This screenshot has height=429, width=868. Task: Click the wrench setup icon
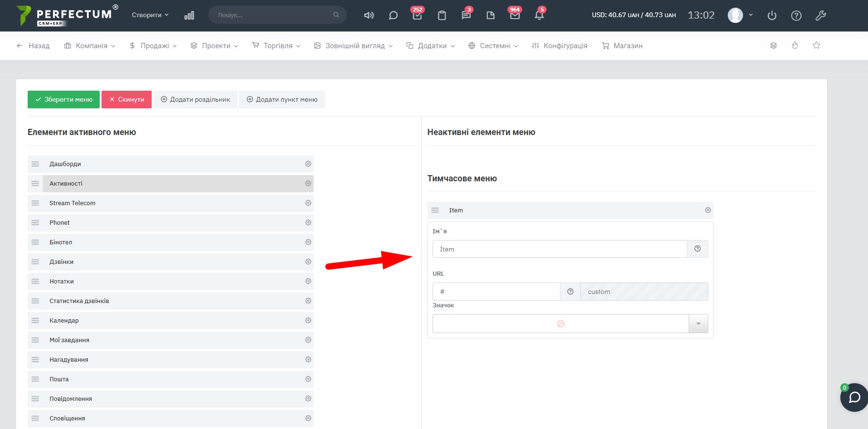(x=820, y=15)
